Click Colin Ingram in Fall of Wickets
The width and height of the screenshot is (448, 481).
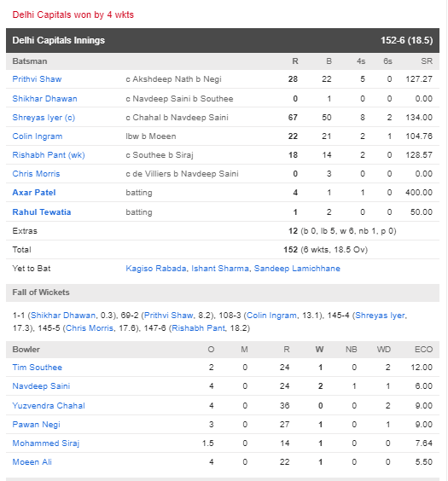(x=271, y=316)
